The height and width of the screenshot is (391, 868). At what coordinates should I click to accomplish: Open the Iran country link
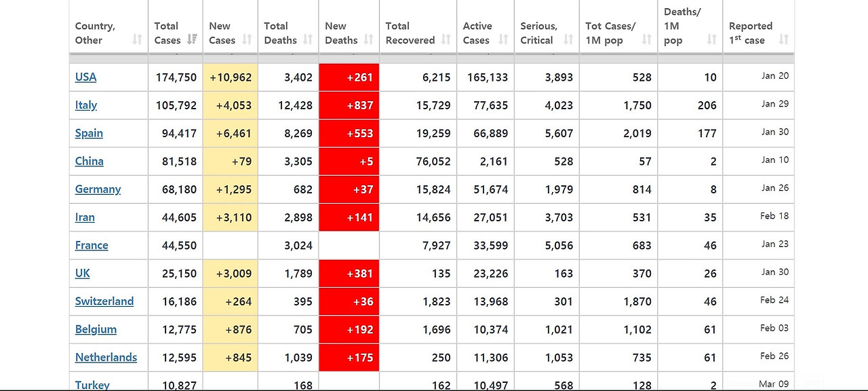[85, 217]
